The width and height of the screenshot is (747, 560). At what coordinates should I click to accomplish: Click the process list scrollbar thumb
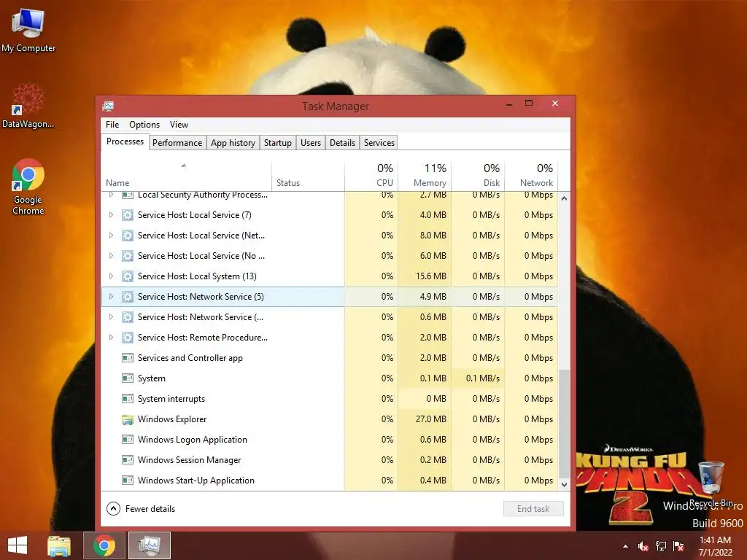[x=564, y=424]
